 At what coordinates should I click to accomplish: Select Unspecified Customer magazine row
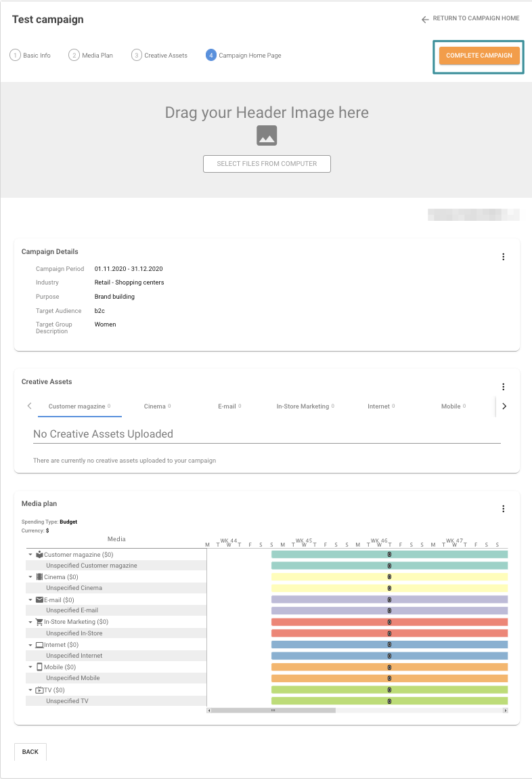(x=116, y=566)
